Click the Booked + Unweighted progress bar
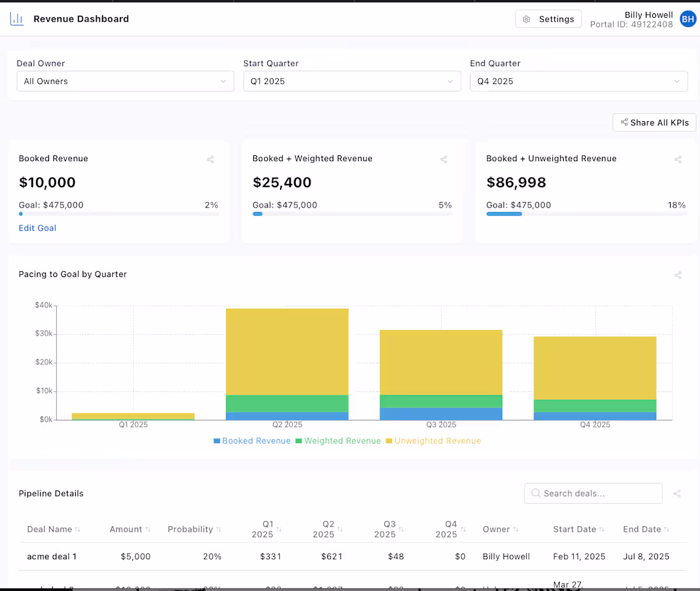The width and height of the screenshot is (700, 591). point(586,214)
